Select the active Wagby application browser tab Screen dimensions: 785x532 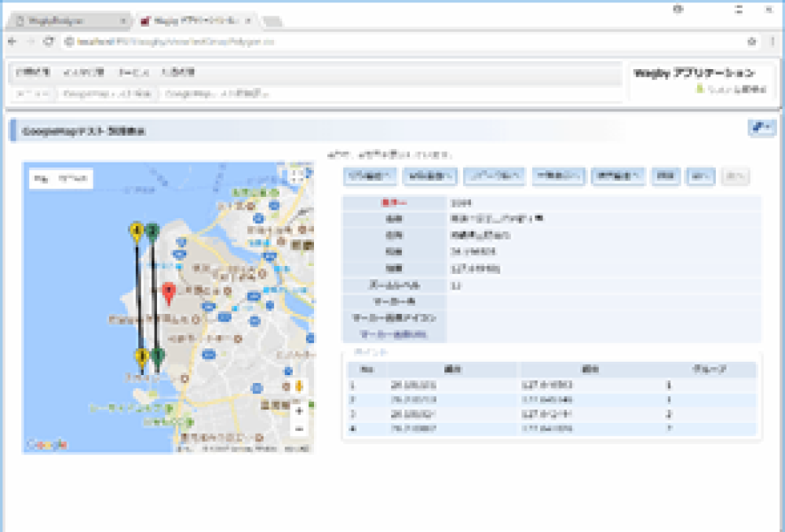tap(194, 20)
